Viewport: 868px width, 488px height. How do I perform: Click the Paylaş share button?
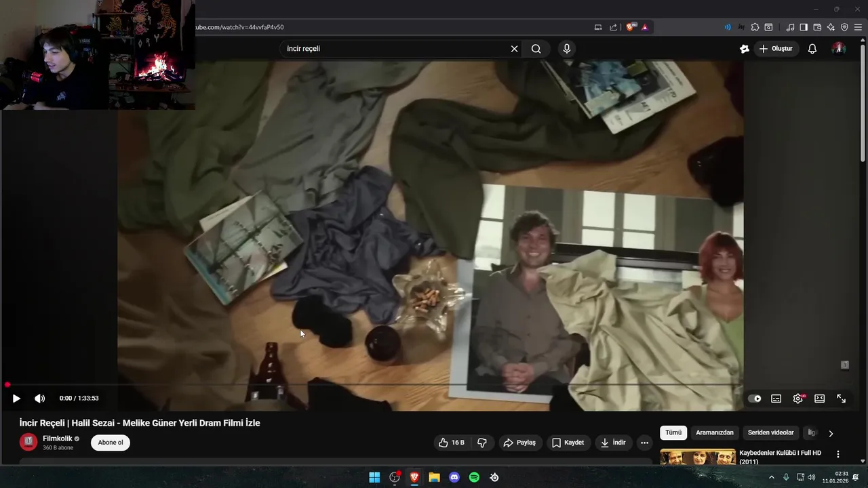[519, 443]
